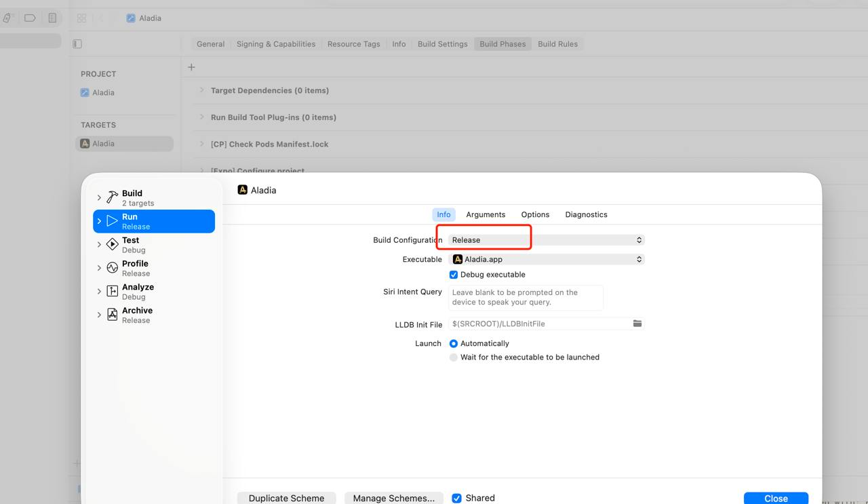Click the Test diamond icon in scheme list
The width and height of the screenshot is (868, 504).
click(113, 244)
